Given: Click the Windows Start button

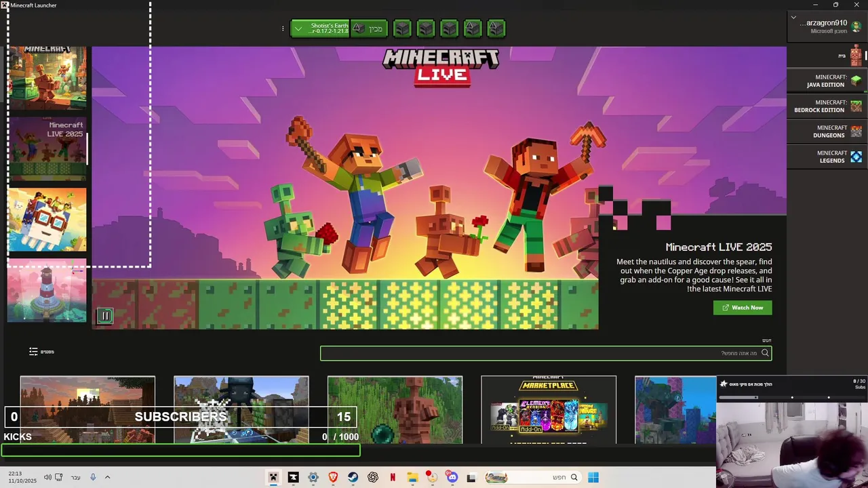Looking at the screenshot, I should [593, 477].
